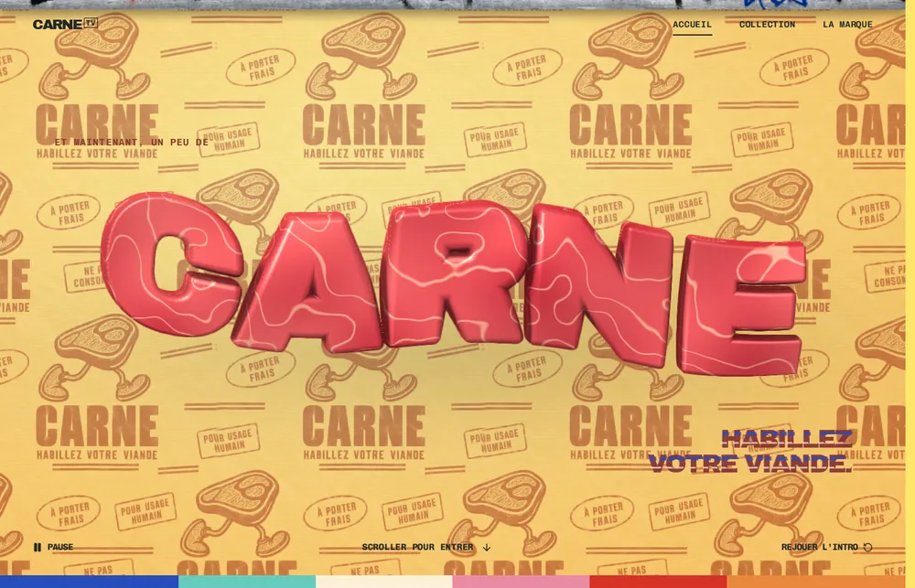The image size is (915, 588).
Task: Select the cream color stripe at bottom
Action: click(384, 582)
